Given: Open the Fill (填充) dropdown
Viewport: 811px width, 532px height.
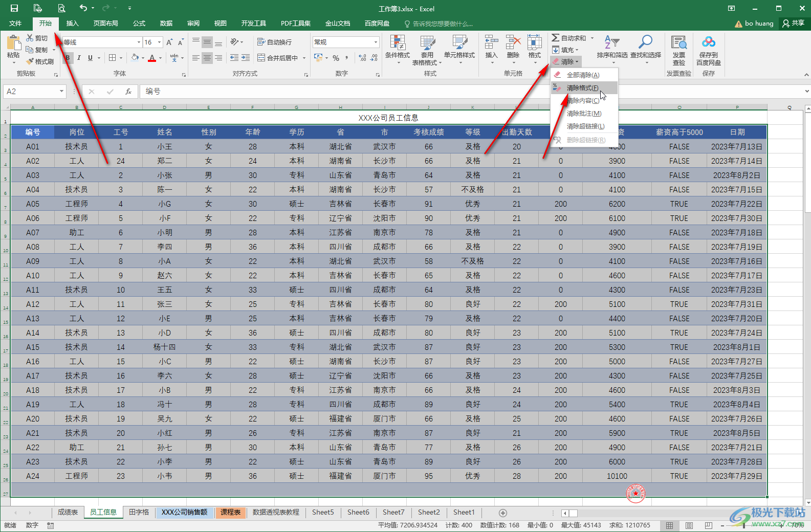Looking at the screenshot, I should click(565, 50).
